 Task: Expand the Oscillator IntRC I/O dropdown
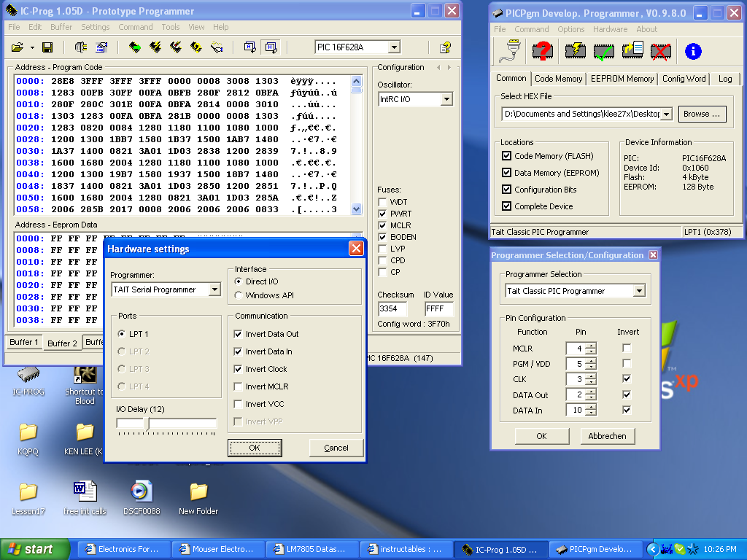(x=446, y=99)
